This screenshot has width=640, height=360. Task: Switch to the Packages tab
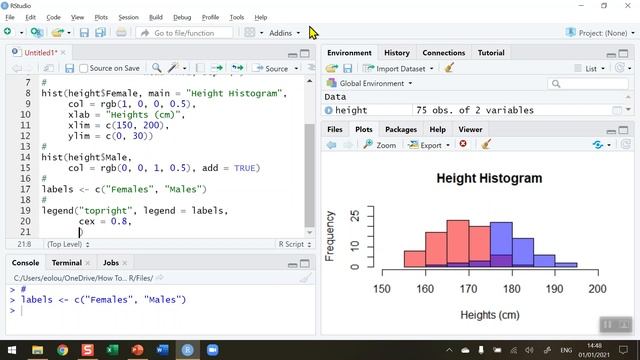click(x=401, y=129)
